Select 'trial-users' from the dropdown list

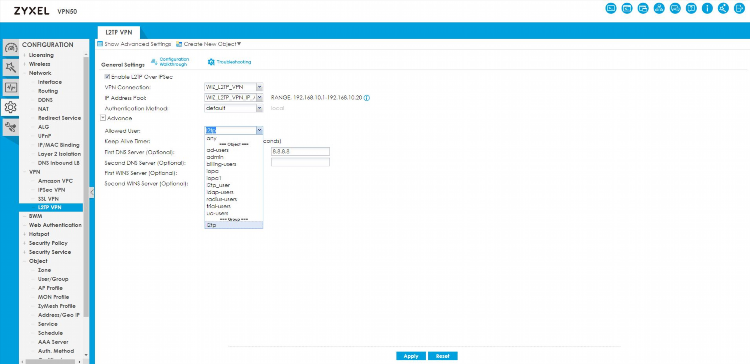[233, 206]
